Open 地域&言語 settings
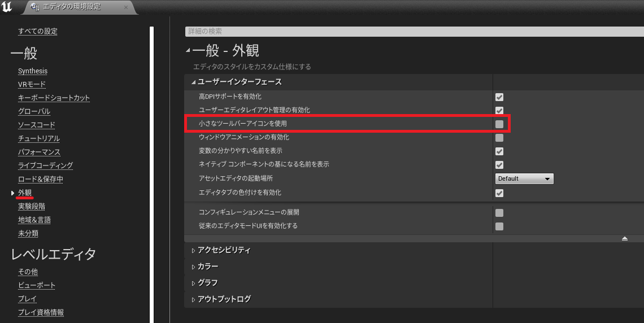 (x=34, y=220)
